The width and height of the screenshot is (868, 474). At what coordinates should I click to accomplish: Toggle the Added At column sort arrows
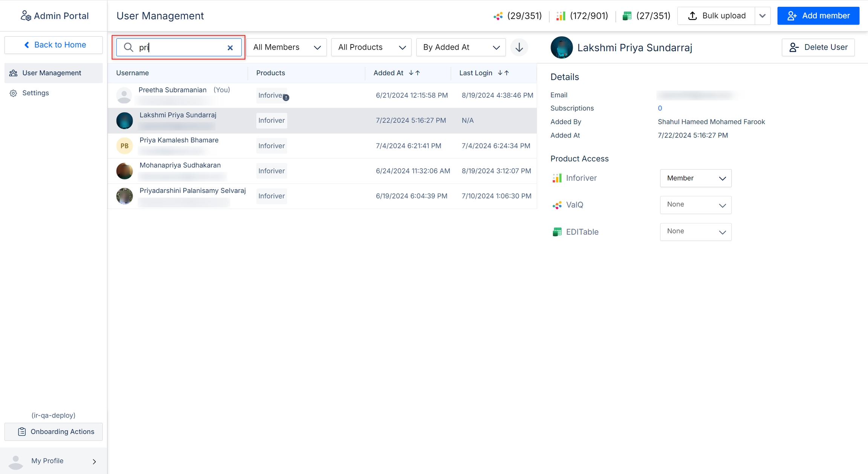tap(414, 73)
